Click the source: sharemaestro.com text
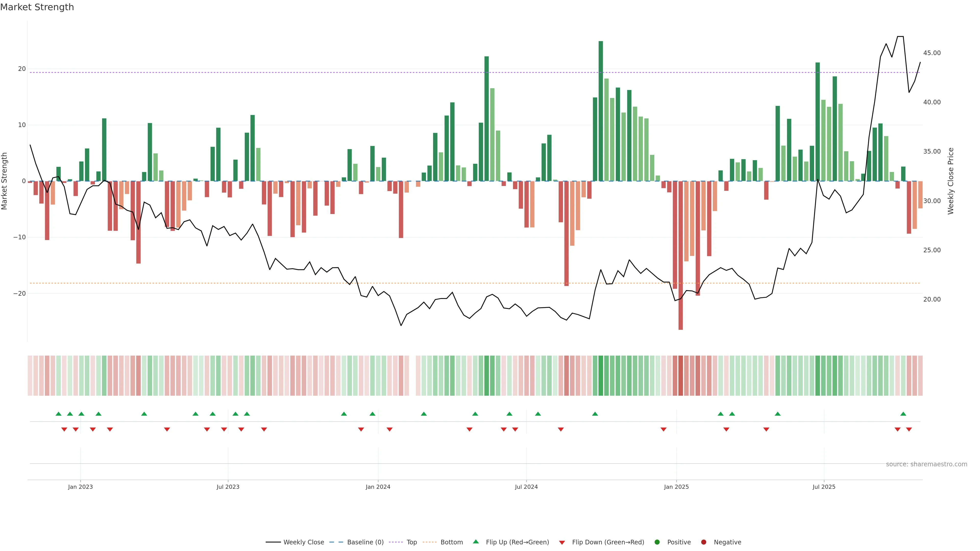The image size is (980, 551). (926, 464)
